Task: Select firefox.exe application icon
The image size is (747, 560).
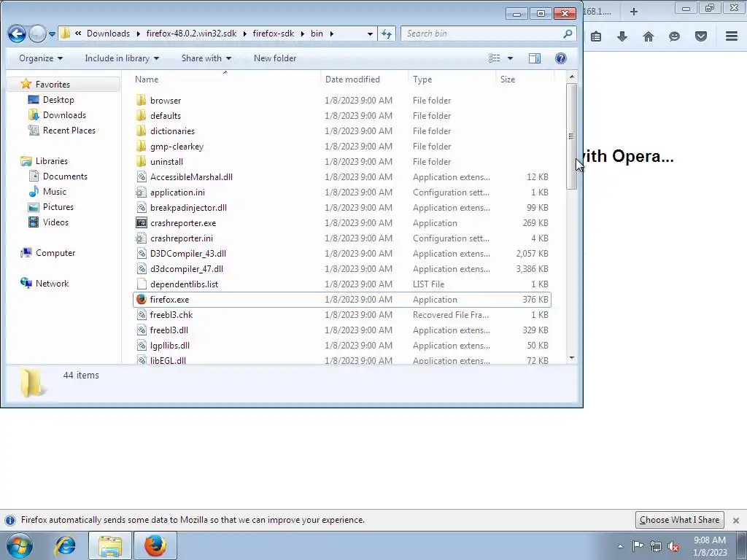Action: pyautogui.click(x=141, y=300)
